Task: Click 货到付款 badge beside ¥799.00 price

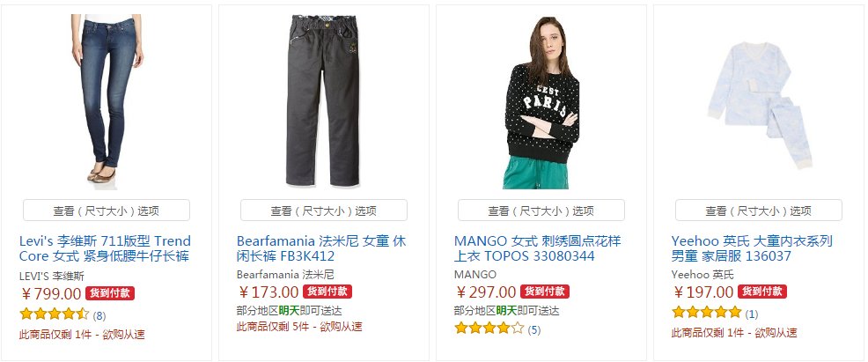Action: 110,292
